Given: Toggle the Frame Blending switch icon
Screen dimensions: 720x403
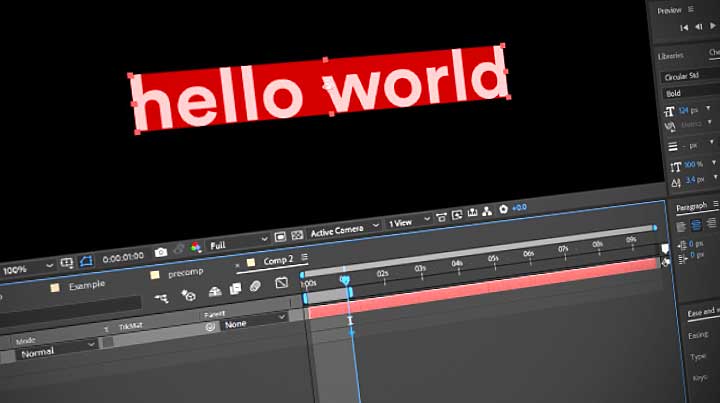Looking at the screenshot, I should 235,289.
